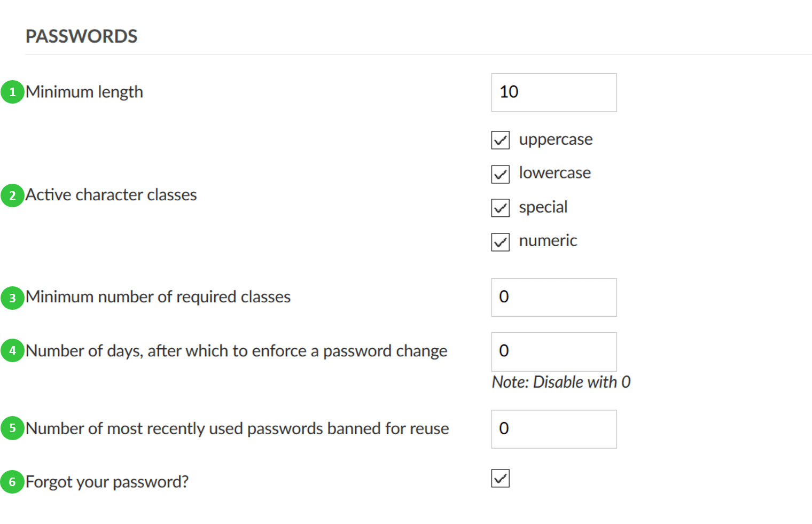Click the Minimum number of required classes field
The height and width of the screenshot is (524, 812).
pos(553,298)
